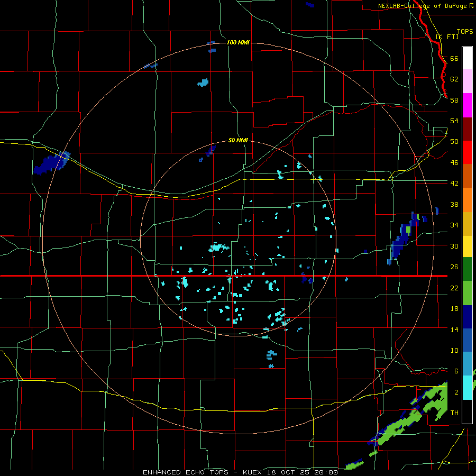The image size is (476, 476).
Task: Click the "50 NMI" range ring label
Action: (238, 140)
